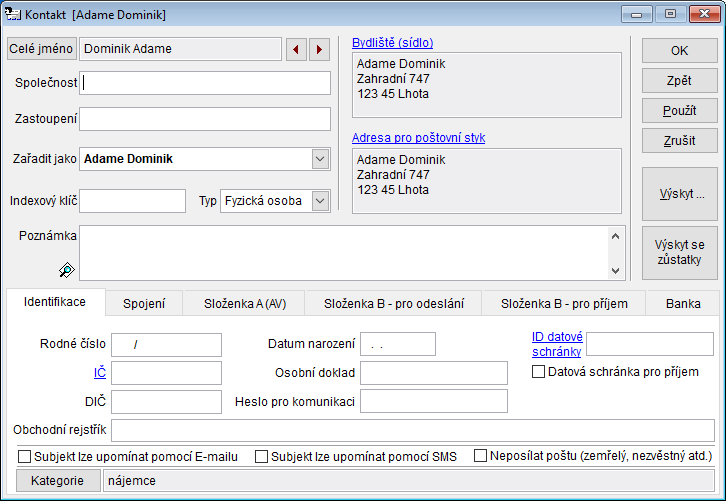Click into the Společnost input field
Image resolution: width=726 pixels, height=501 pixels.
coord(205,83)
